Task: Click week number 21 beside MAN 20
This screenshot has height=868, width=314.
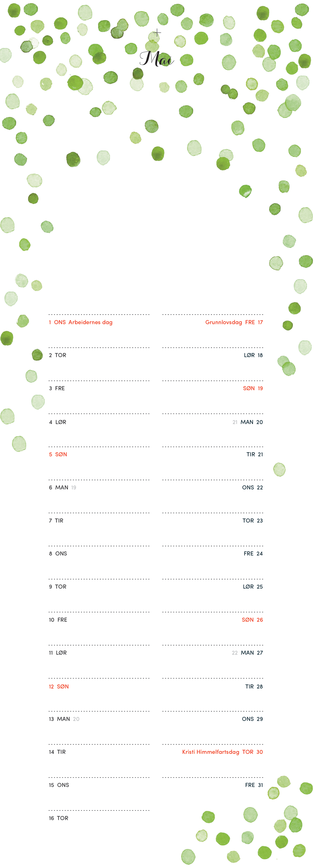Action: click(x=235, y=422)
